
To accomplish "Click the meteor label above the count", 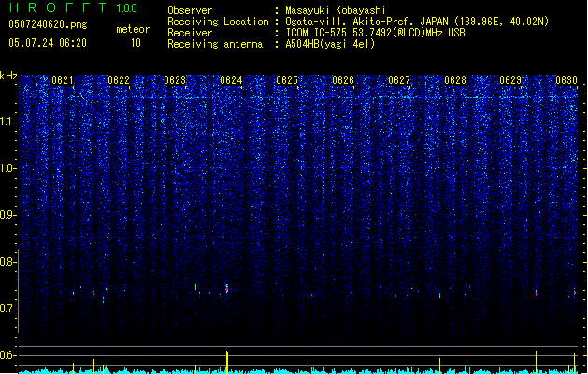I will [x=133, y=29].
